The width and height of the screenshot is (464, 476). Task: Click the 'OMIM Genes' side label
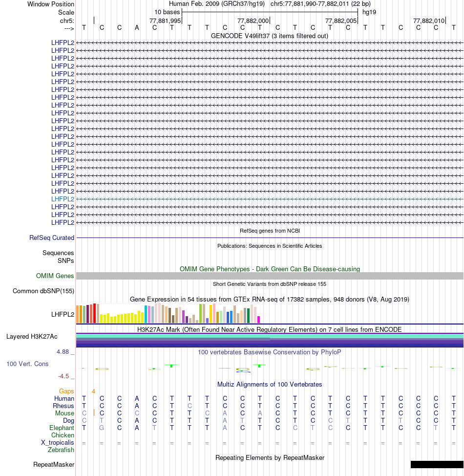pos(55,276)
